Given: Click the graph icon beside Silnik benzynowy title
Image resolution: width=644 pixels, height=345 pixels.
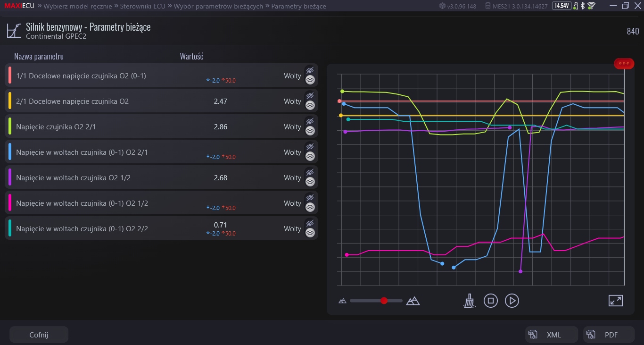Looking at the screenshot, I should [14, 31].
